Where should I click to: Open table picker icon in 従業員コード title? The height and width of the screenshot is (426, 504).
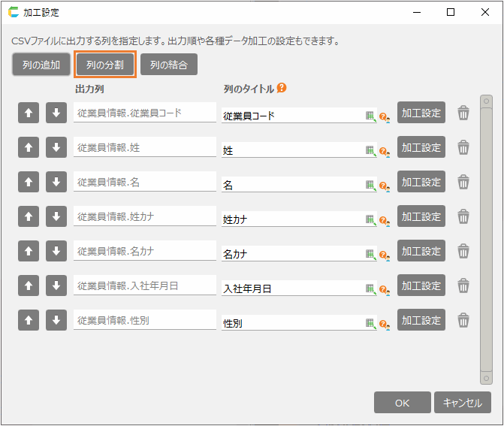370,116
